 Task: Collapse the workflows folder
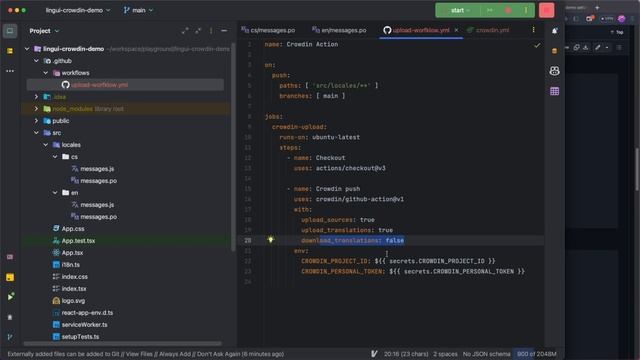(46, 73)
